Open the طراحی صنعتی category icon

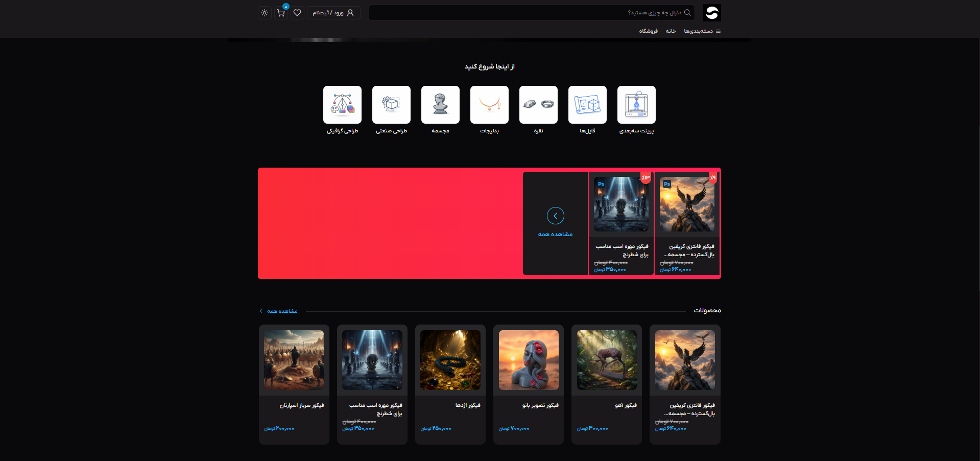click(x=391, y=105)
